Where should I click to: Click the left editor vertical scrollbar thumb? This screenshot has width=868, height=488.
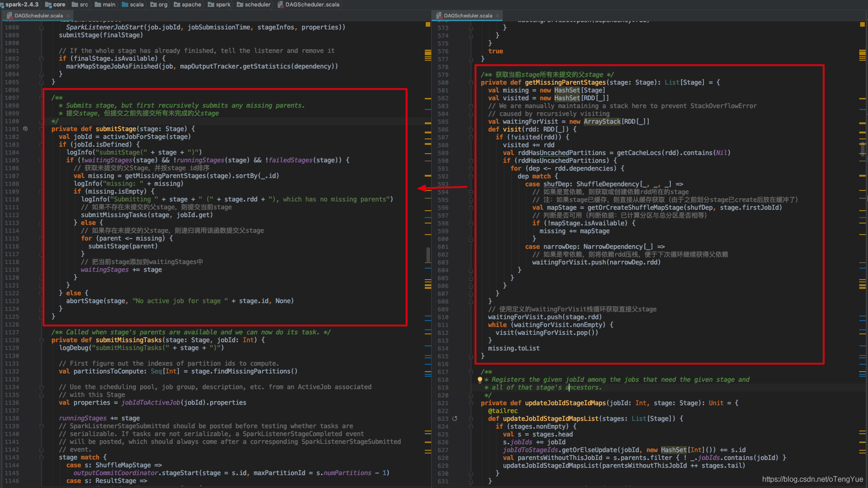click(428, 255)
